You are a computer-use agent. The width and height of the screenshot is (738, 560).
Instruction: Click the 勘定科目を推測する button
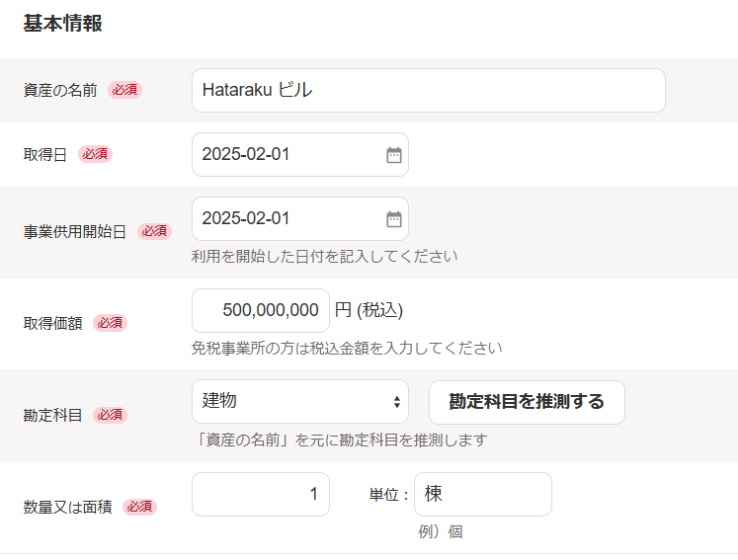[526, 402]
